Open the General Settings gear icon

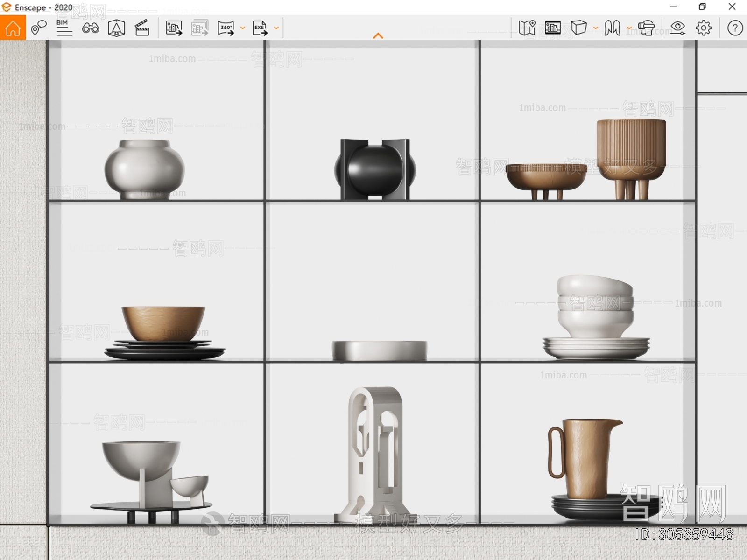click(x=704, y=28)
